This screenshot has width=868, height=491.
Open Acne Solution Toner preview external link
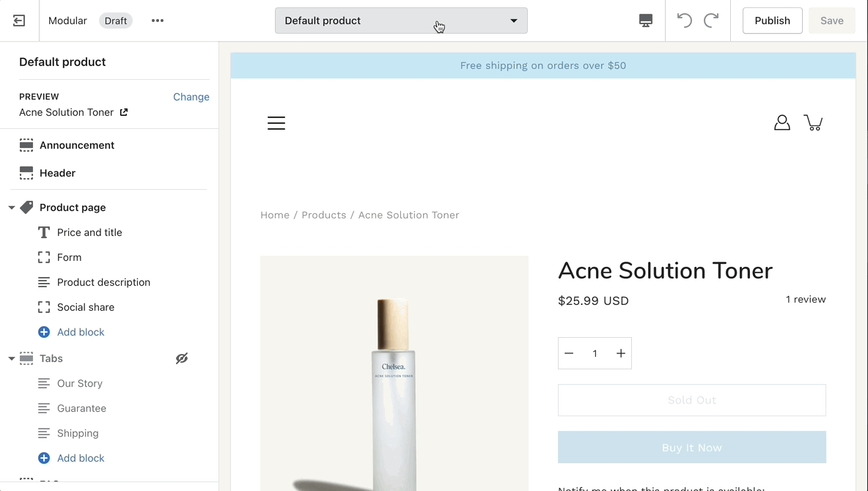pyautogui.click(x=124, y=112)
